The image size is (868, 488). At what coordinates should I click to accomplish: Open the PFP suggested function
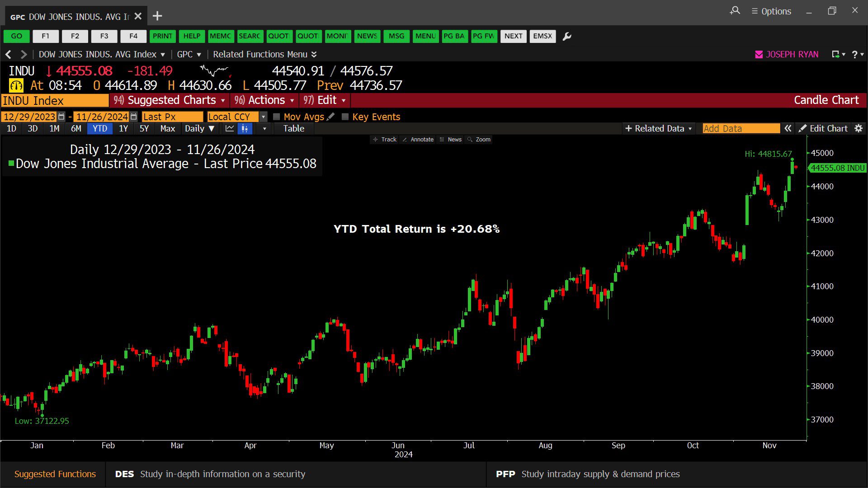pos(677,474)
